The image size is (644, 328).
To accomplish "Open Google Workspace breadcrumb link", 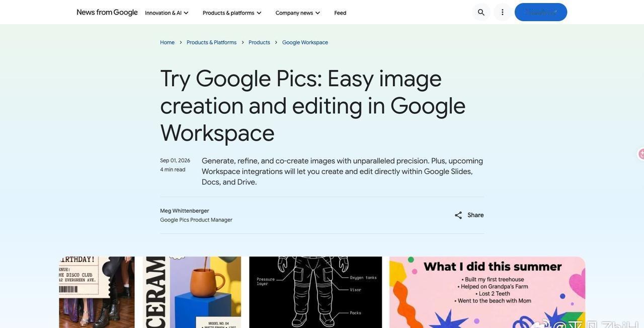I will (305, 42).
